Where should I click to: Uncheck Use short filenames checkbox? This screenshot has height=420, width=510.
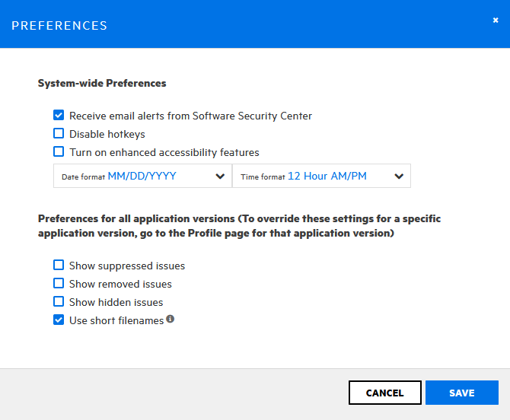pyautogui.click(x=59, y=320)
